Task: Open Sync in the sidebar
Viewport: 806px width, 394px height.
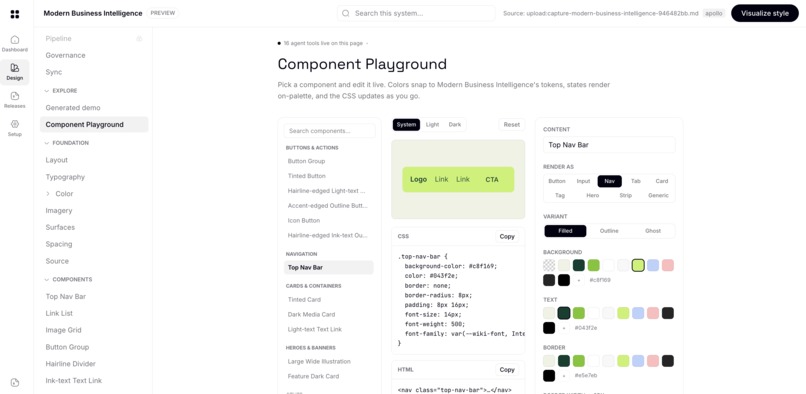Action: point(53,73)
